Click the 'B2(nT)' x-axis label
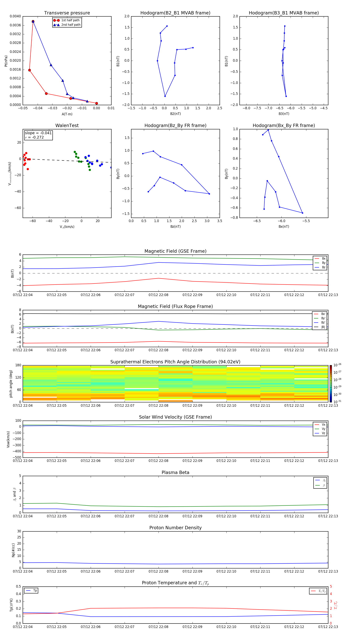 tap(175, 114)
